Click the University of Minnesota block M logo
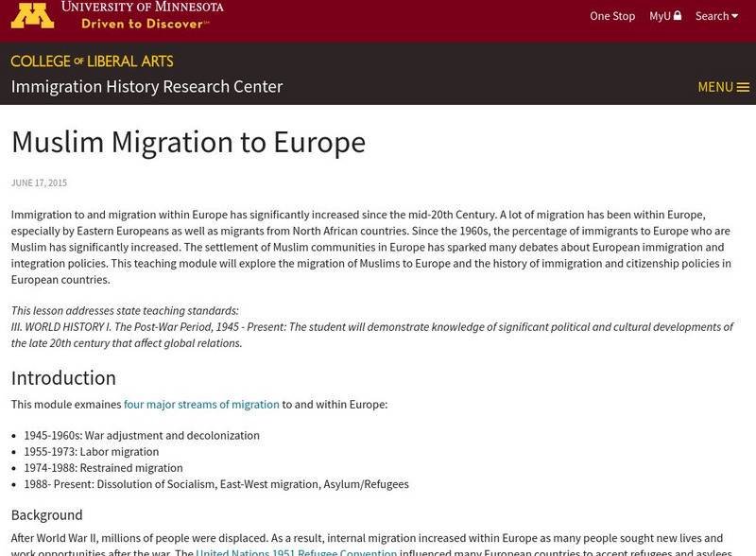Viewport: 756px width, 556px height. 35,15
